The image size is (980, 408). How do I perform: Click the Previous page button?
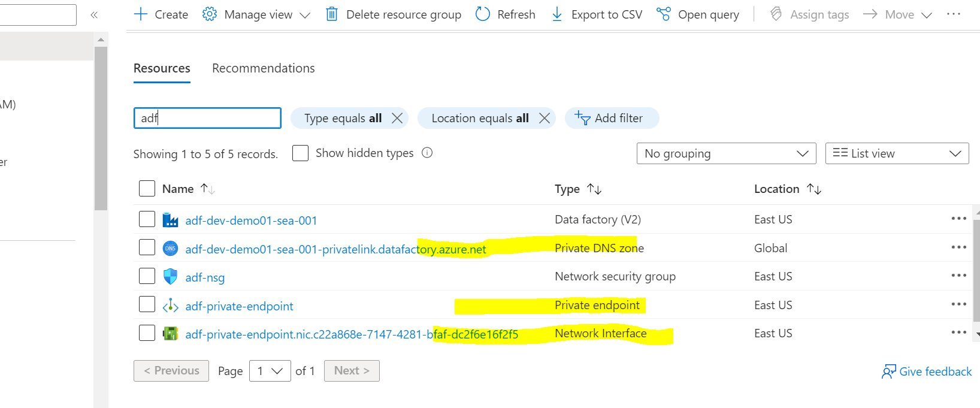(x=171, y=371)
